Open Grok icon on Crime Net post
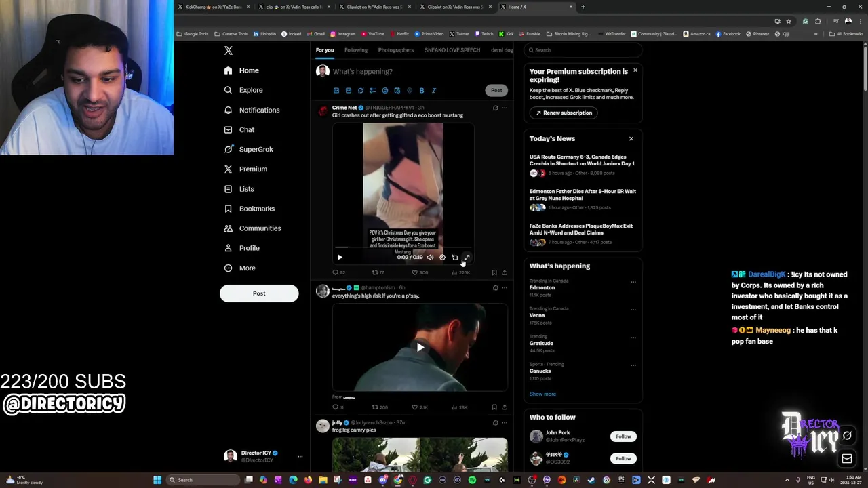Viewport: 868px width, 488px height. coord(495,108)
